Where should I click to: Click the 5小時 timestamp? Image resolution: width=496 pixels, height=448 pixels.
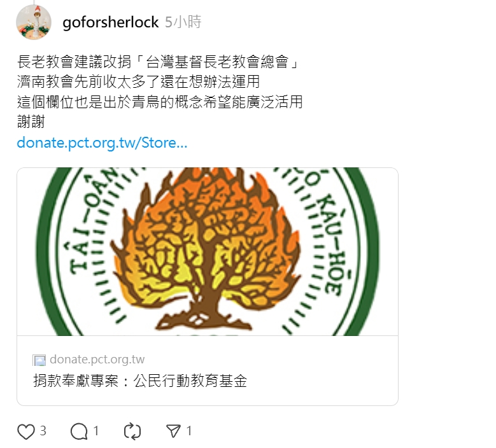[183, 22]
